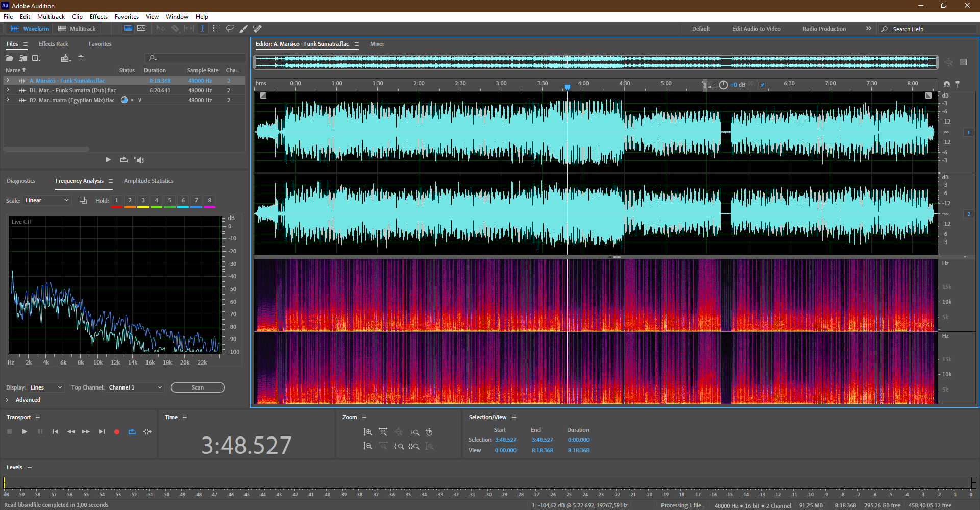Screen dimensions: 980x510
Task: Expand the B2. Egyptian Mix file row
Action: coord(8,100)
